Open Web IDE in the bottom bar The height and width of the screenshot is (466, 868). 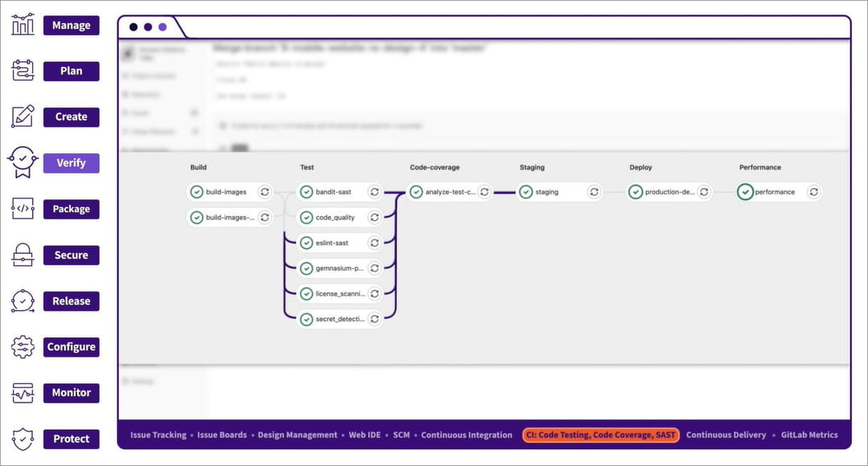pyautogui.click(x=365, y=435)
